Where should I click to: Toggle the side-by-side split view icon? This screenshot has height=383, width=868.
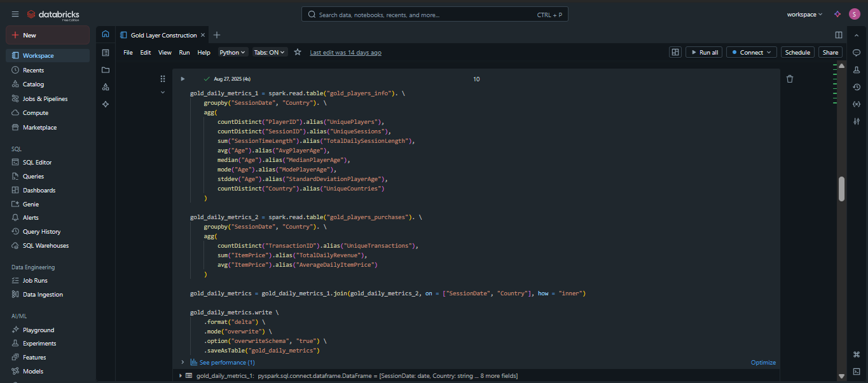[839, 35]
